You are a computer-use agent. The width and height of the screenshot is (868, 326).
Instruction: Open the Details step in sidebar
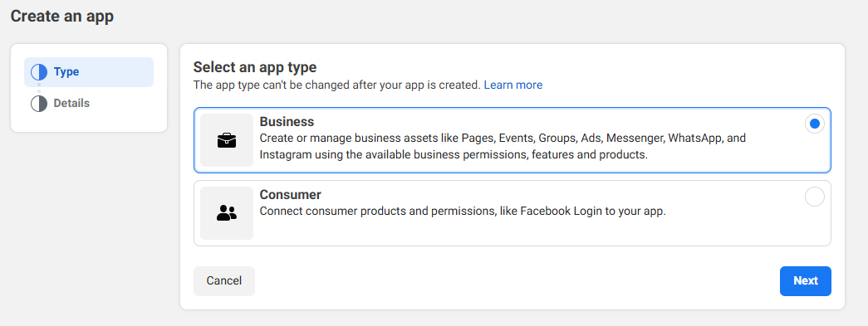pyautogui.click(x=89, y=104)
